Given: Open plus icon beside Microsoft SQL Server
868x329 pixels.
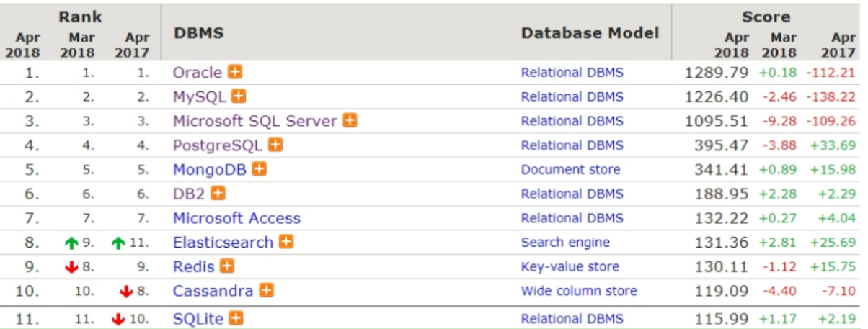Looking at the screenshot, I should (x=350, y=120).
